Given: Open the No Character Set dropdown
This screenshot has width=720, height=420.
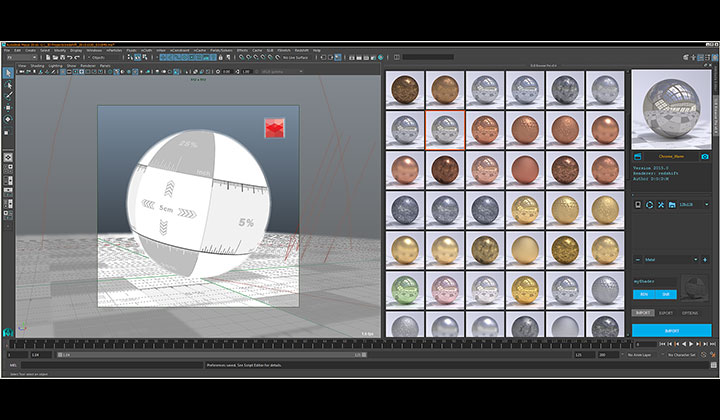Looking at the screenshot, I should 681,355.
